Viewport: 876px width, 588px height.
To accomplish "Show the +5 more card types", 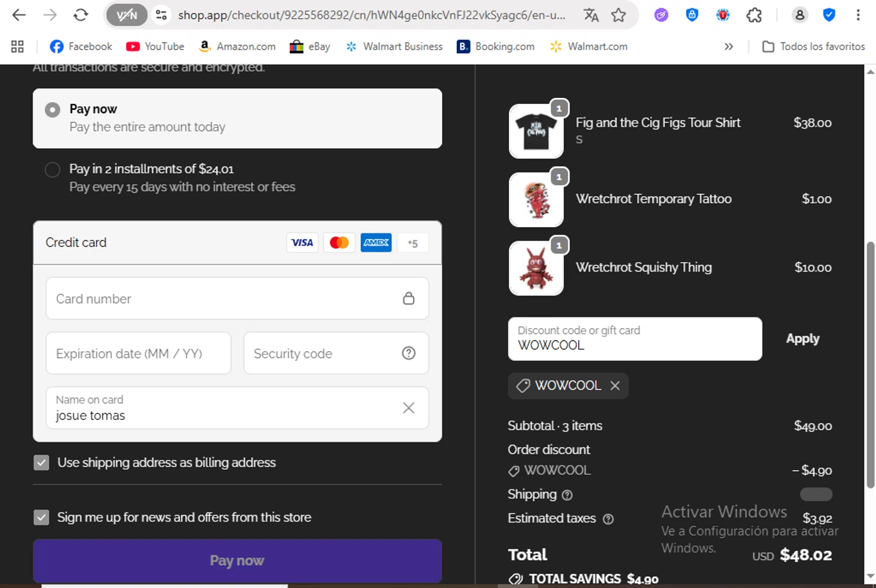I will click(413, 243).
